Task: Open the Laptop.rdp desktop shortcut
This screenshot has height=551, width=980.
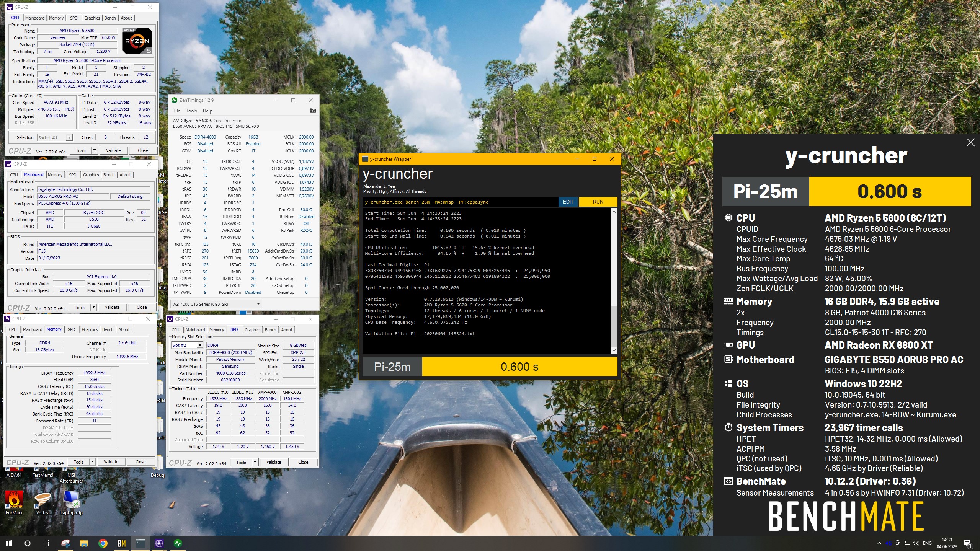Action: (71, 503)
